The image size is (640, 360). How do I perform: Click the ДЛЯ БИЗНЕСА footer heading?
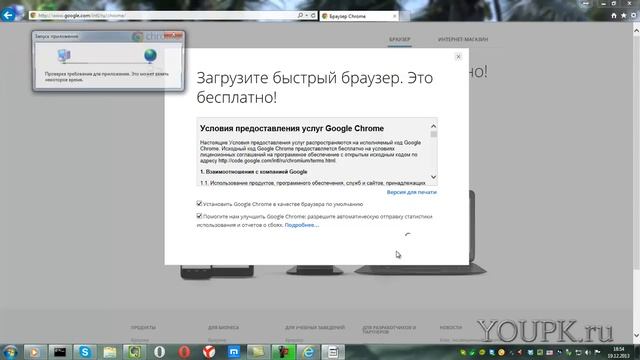click(x=223, y=328)
